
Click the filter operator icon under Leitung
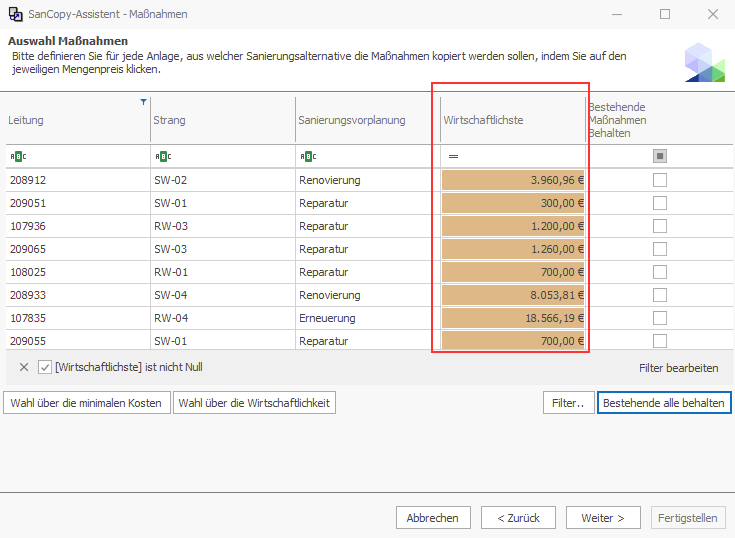(18, 156)
